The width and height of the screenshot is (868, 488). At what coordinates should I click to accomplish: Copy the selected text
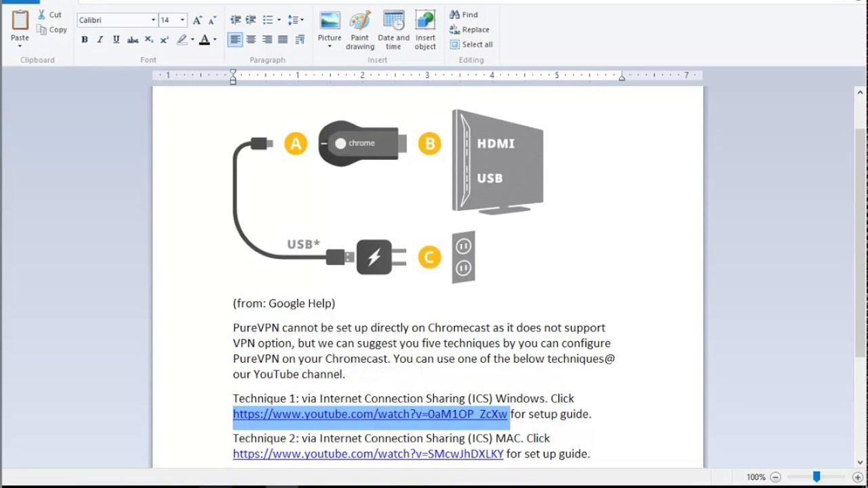(52, 30)
